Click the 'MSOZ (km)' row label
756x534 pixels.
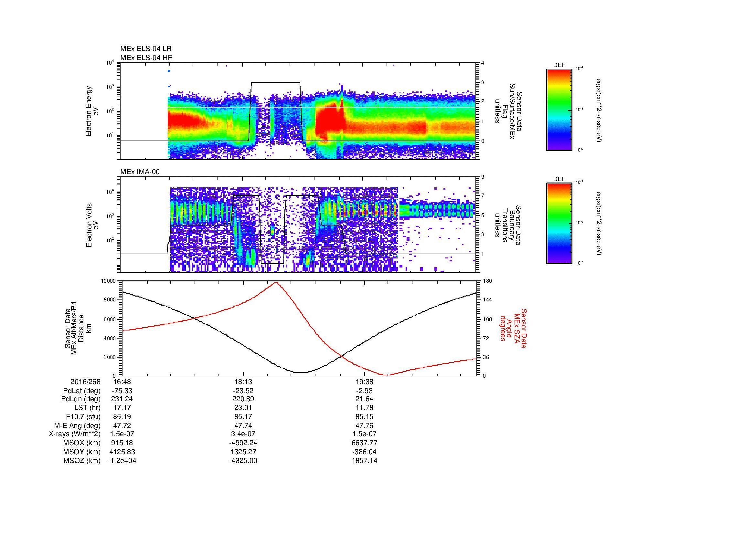pos(82,461)
